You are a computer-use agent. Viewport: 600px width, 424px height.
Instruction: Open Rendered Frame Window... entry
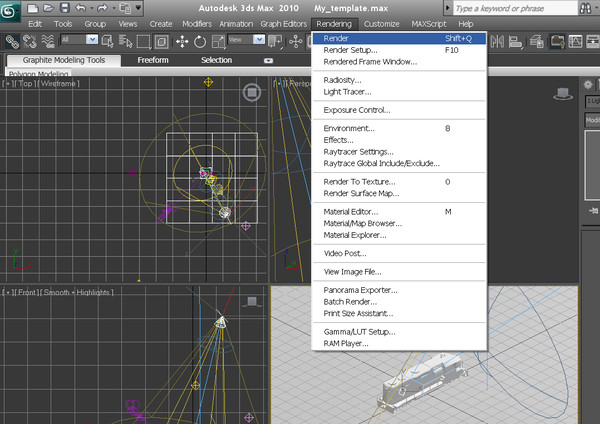tap(399, 62)
